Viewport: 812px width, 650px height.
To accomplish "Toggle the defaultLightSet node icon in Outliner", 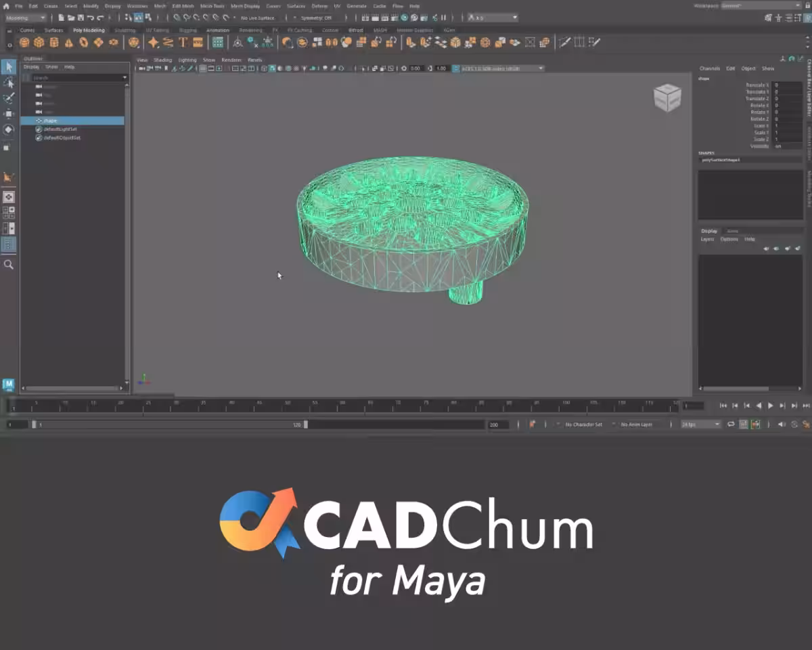I will click(39, 129).
